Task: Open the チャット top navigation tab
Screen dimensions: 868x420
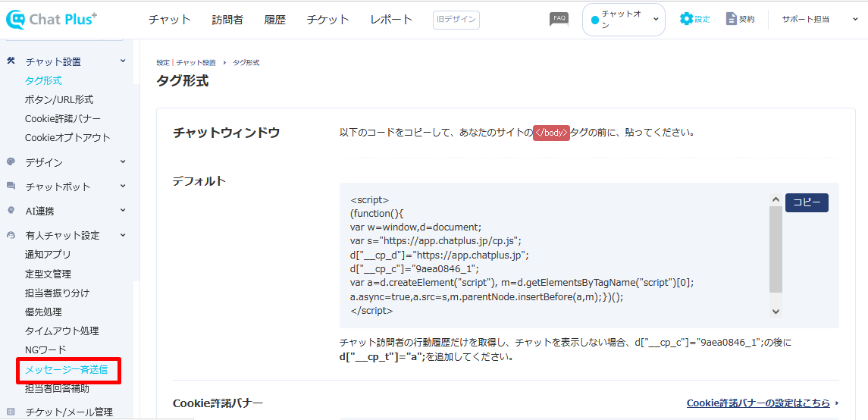Action: tap(169, 20)
